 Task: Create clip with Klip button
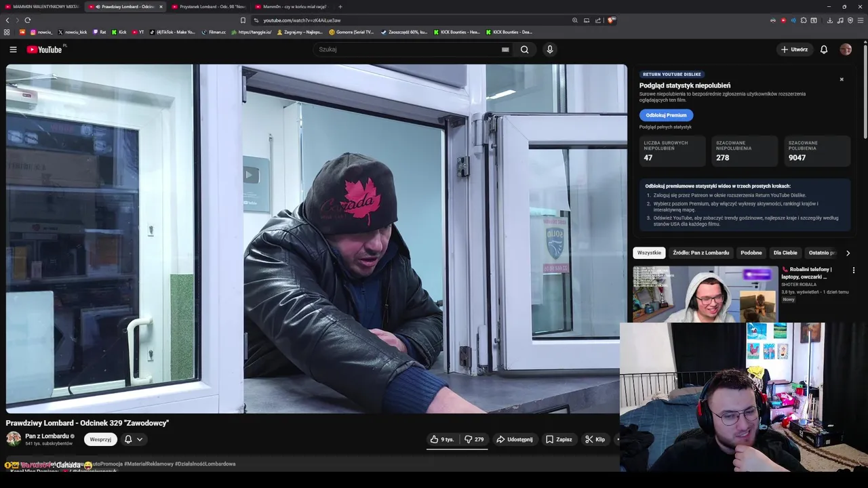coord(595,439)
